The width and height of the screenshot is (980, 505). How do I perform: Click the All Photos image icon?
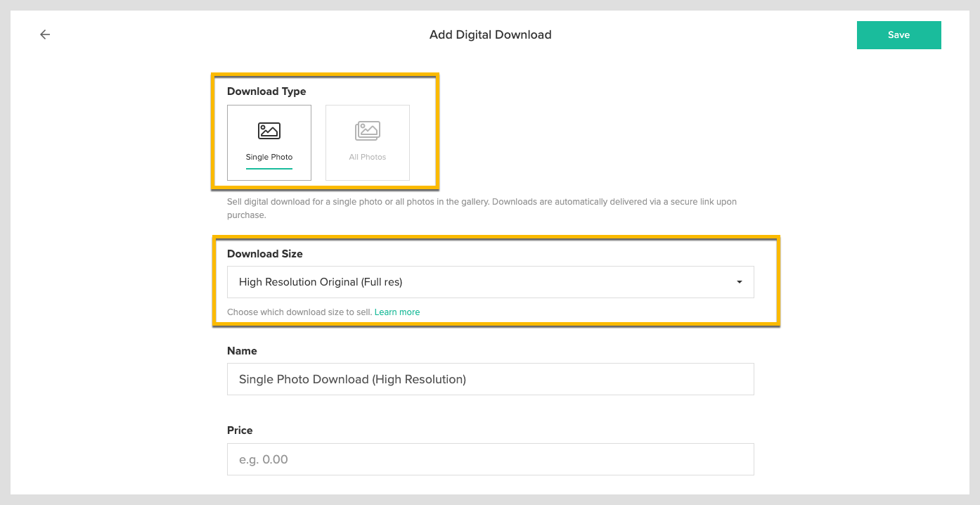click(x=367, y=129)
